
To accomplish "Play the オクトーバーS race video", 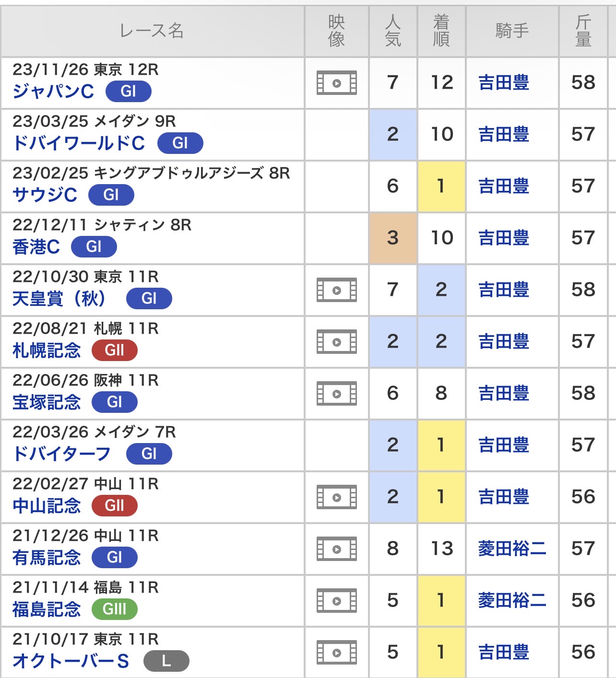I will coord(336,653).
